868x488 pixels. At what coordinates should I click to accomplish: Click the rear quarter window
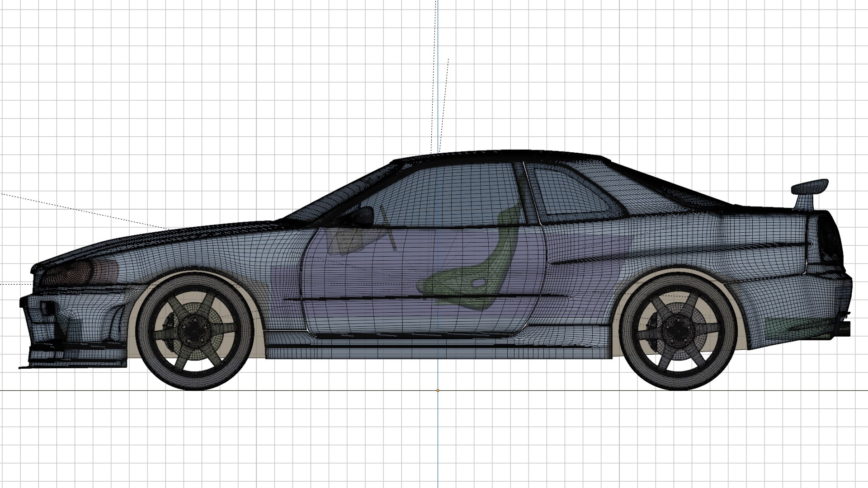click(574, 191)
